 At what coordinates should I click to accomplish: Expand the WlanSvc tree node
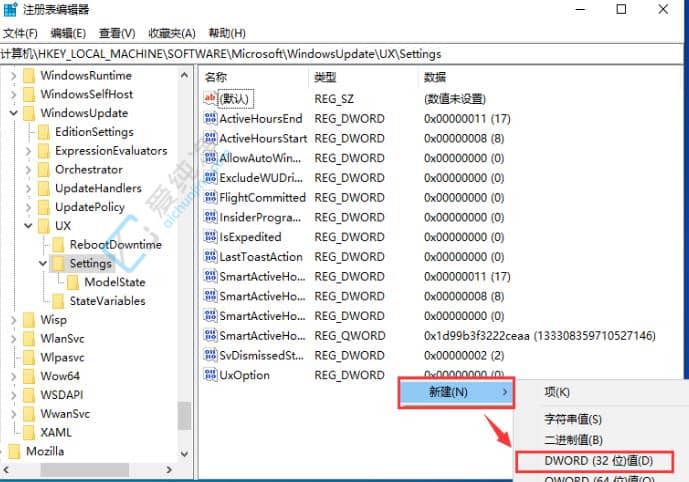coord(14,339)
